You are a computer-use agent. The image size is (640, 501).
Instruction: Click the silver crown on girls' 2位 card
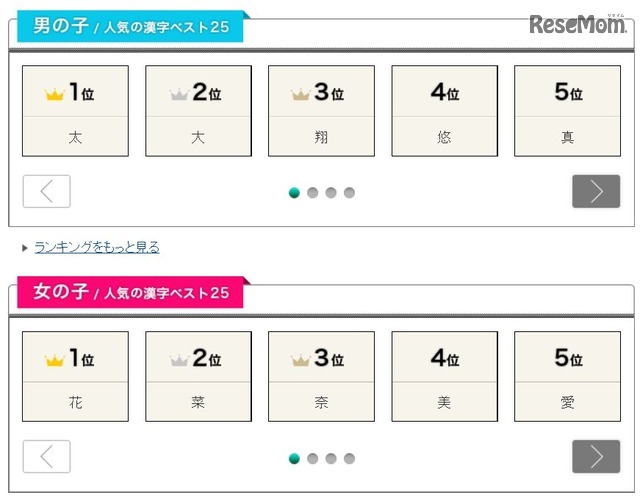click(x=179, y=361)
